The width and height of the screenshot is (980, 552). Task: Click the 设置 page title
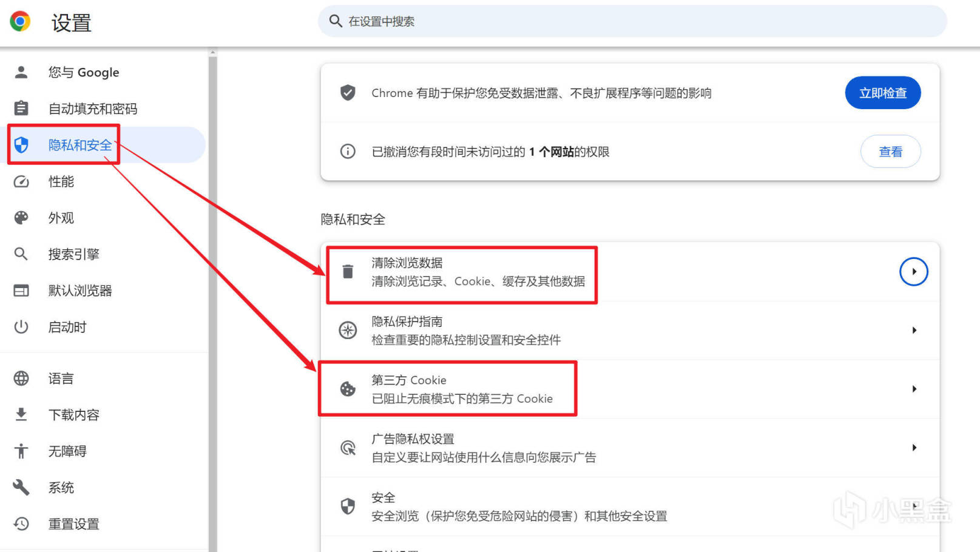(x=71, y=22)
